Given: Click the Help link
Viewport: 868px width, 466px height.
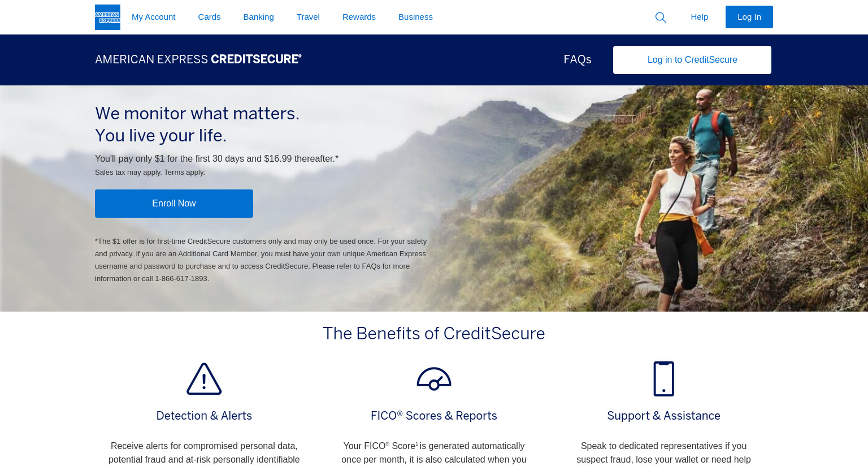Looking at the screenshot, I should 700,17.
